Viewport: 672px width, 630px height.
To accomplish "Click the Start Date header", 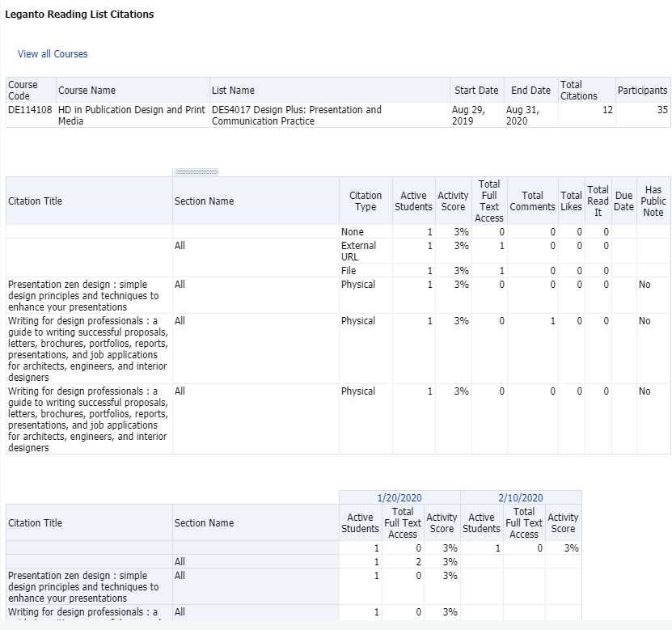I will pyautogui.click(x=476, y=91).
